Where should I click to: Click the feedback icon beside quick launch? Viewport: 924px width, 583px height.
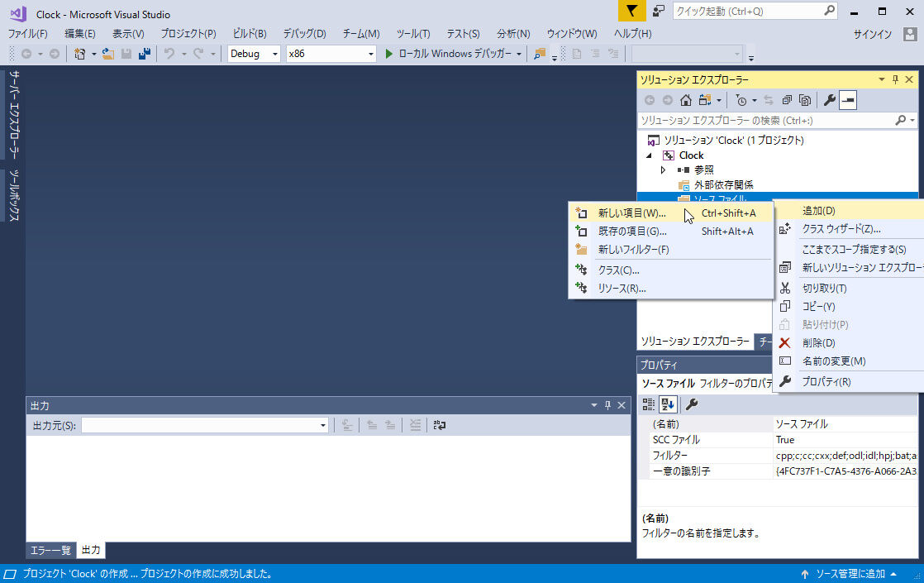tap(658, 12)
